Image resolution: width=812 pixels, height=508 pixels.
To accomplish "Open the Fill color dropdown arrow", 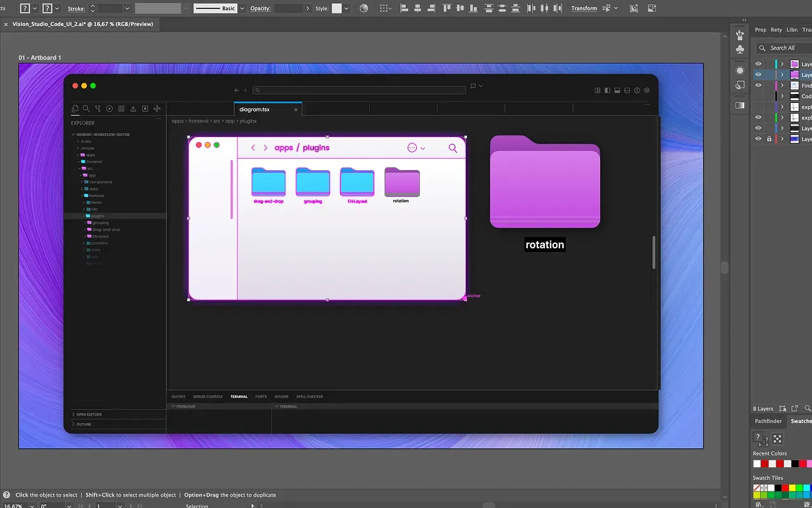I will [x=35, y=8].
